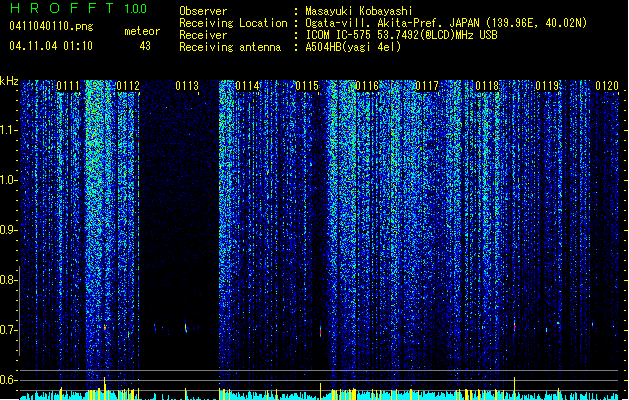Click the 0.6 kHz axis tick

8,380
